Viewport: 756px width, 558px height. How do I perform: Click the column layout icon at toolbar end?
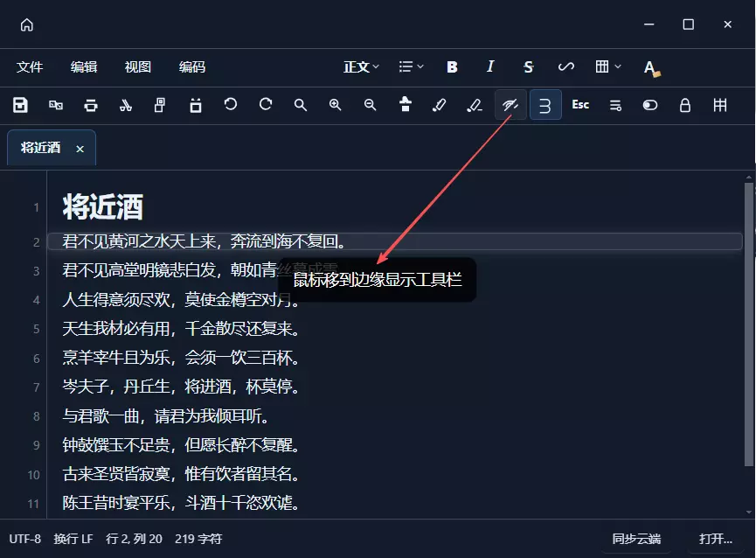[720, 105]
